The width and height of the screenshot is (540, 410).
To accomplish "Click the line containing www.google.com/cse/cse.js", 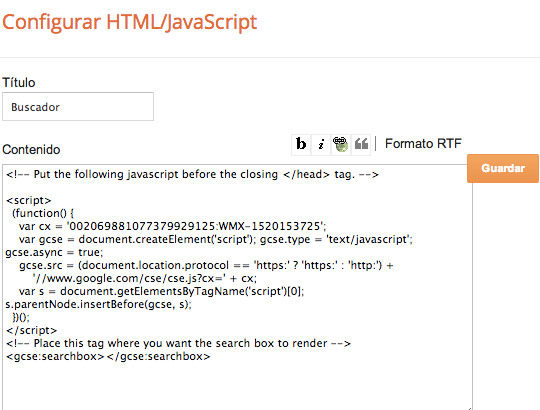I will point(145,278).
